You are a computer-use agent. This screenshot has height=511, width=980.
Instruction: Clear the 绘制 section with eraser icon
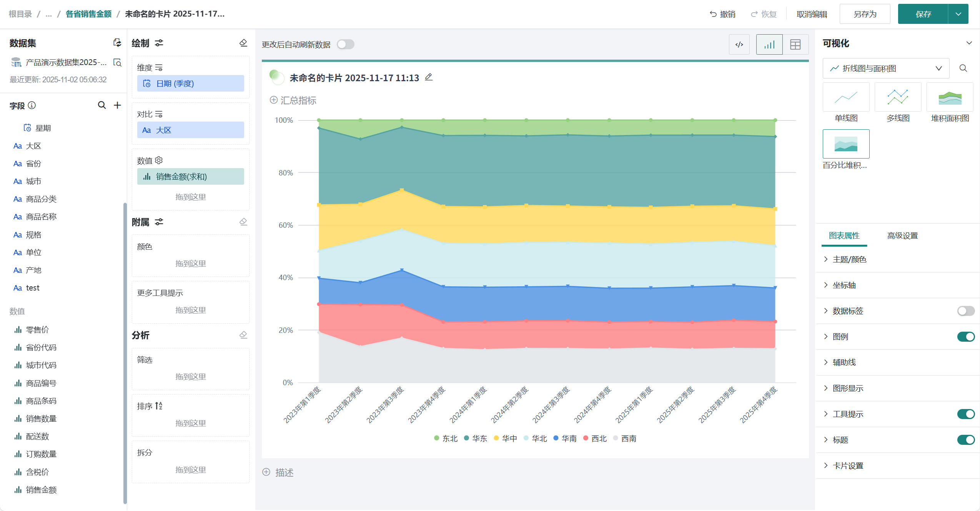[x=243, y=43]
